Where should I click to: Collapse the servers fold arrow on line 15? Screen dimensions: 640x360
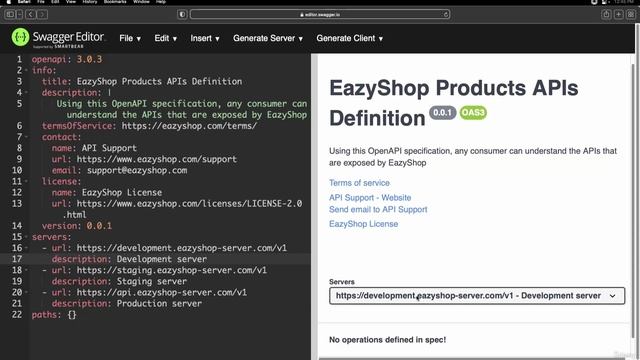27,237
